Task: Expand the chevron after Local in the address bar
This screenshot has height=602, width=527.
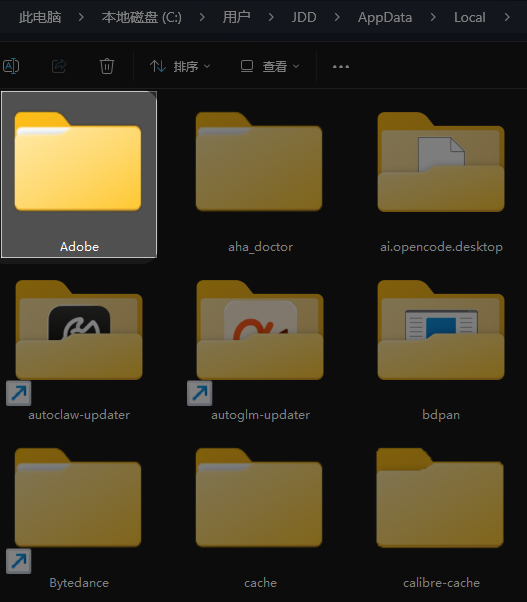Action: 507,17
